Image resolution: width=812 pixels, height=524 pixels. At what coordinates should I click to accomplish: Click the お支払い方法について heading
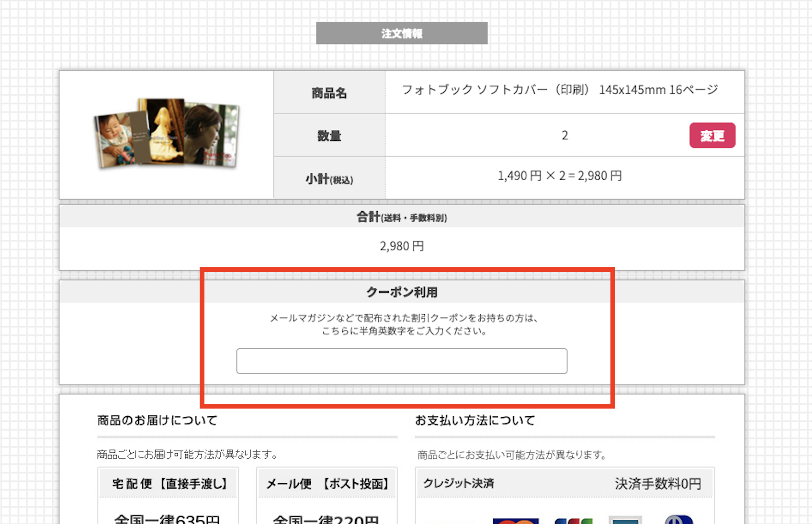pyautogui.click(x=475, y=421)
